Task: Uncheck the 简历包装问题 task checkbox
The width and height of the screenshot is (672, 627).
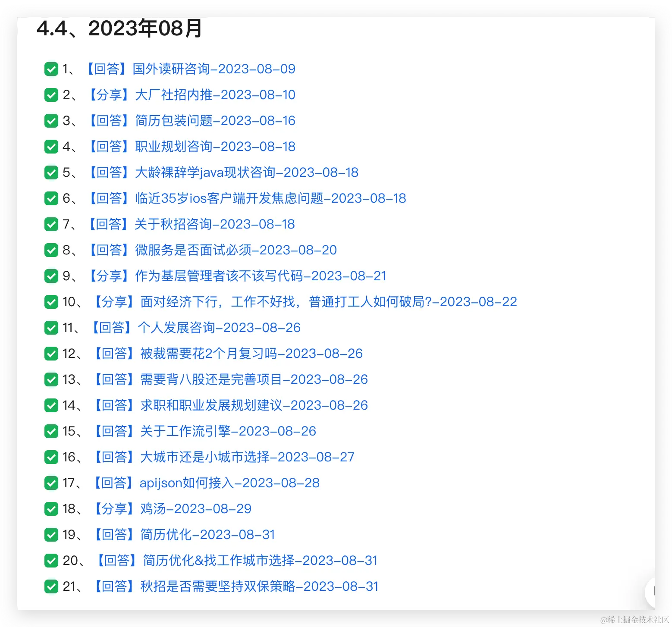Action: [x=51, y=121]
